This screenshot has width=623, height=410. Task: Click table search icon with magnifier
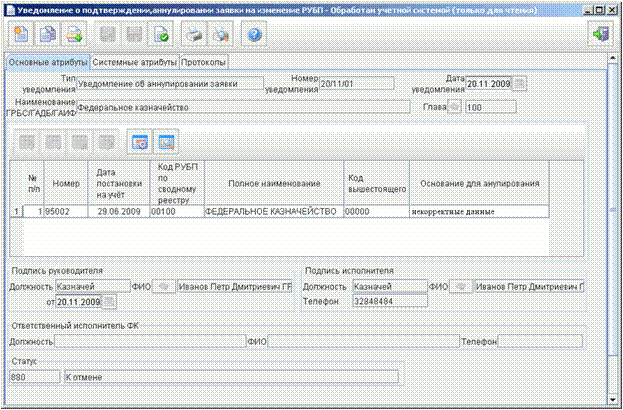[166, 141]
